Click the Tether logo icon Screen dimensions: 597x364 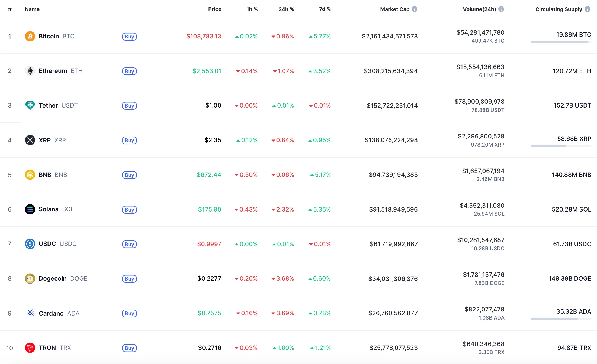tap(30, 105)
